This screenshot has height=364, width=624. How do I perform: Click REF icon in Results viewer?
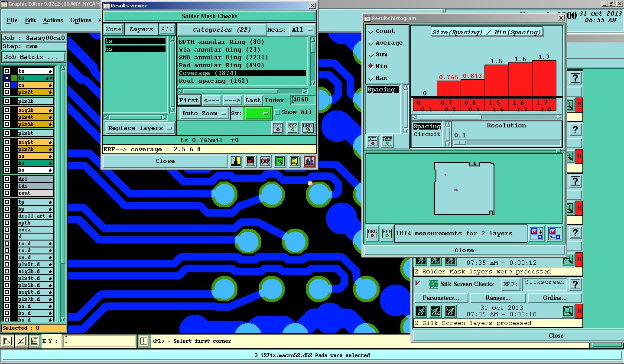point(293,128)
